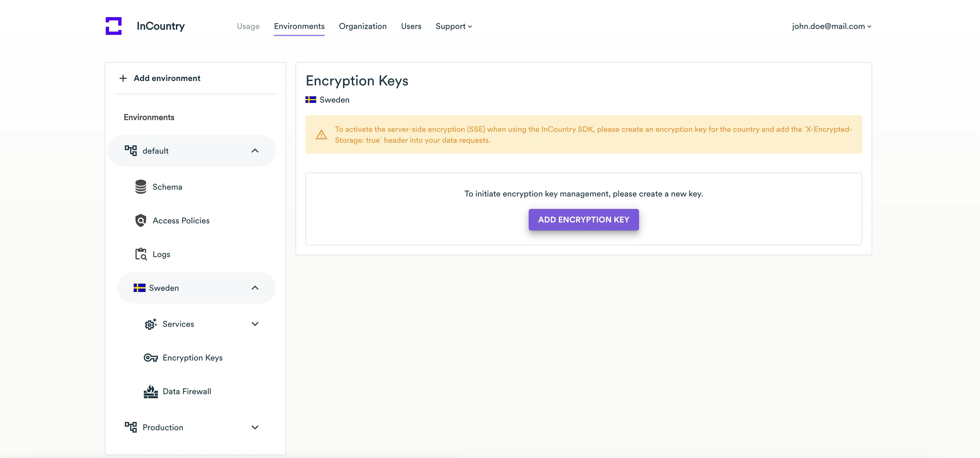Click the Encryption Keys key icon
Viewport: 980px width, 458px height.
(x=150, y=358)
